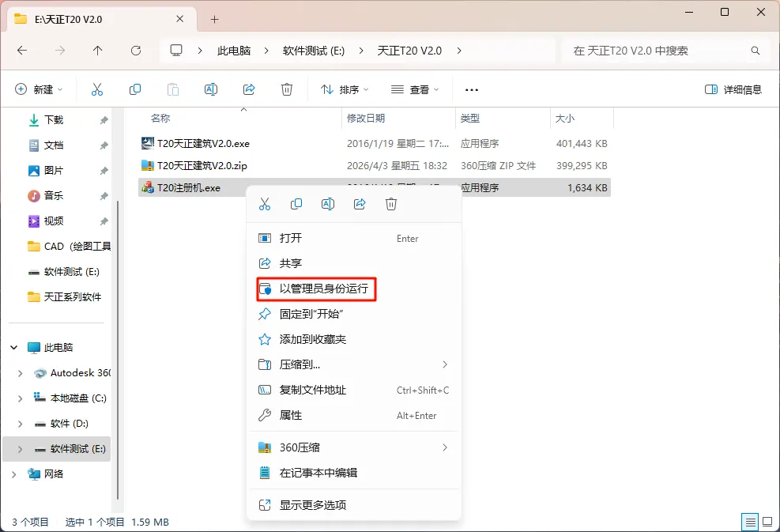Sort by 大小 column header

click(x=564, y=118)
